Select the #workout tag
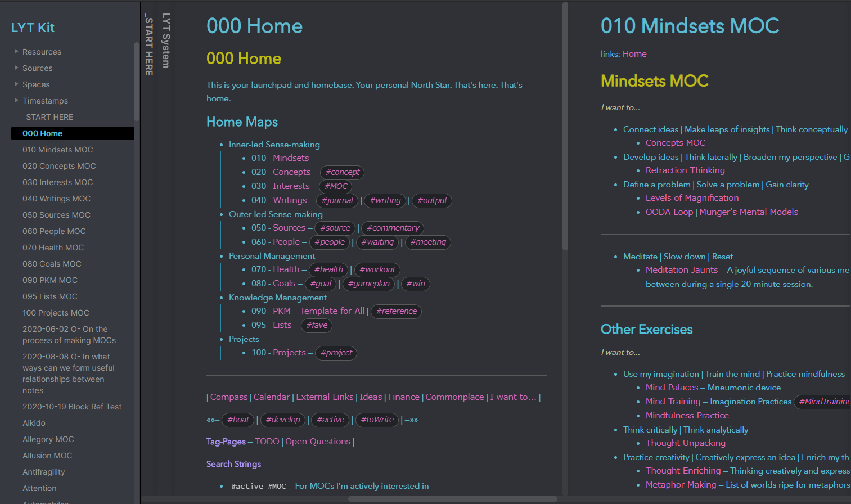Image resolution: width=851 pixels, height=504 pixels. [x=377, y=270]
